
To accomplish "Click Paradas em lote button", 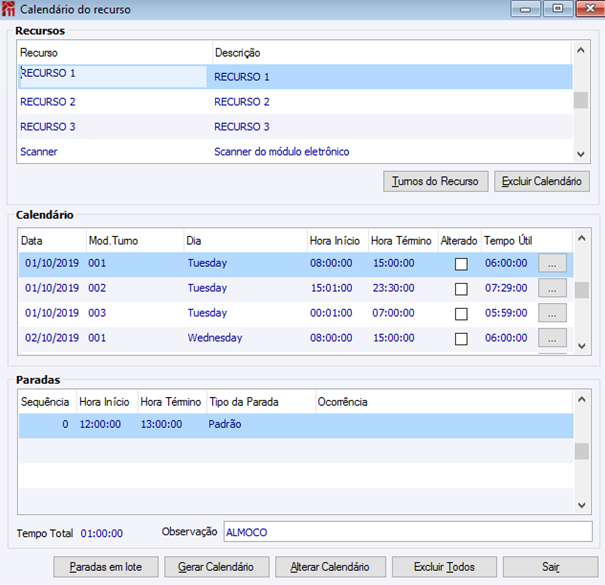I will click(x=106, y=567).
